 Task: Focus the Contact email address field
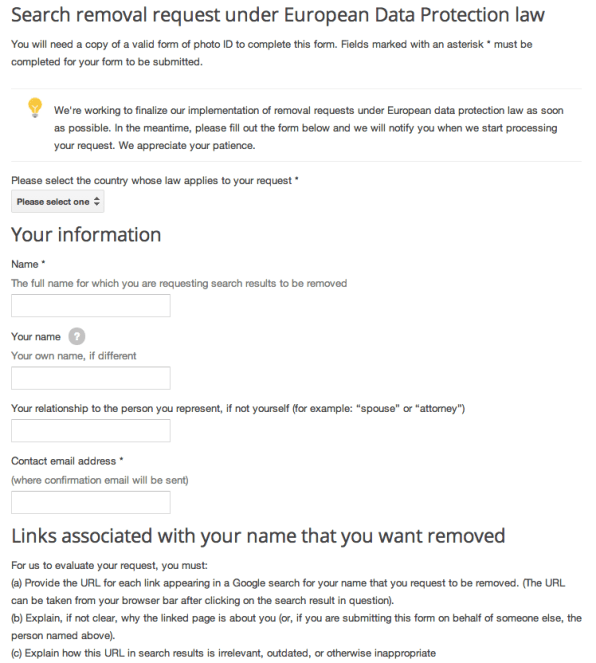(x=91, y=502)
